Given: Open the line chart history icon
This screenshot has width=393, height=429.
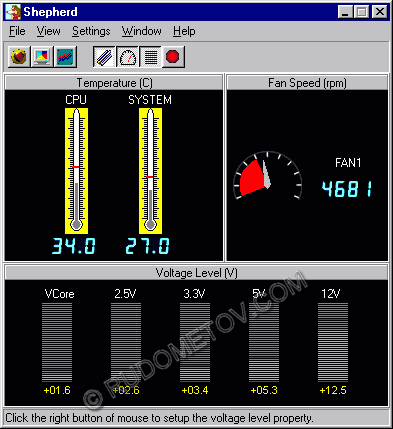Looking at the screenshot, I should [x=65, y=57].
